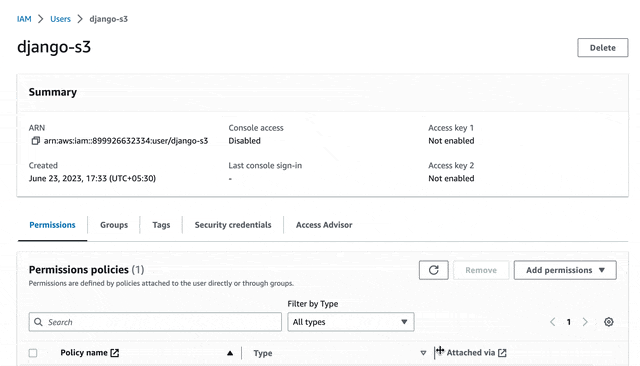The height and width of the screenshot is (366, 640).
Task: Open table preferences gear icon
Action: pos(609,322)
